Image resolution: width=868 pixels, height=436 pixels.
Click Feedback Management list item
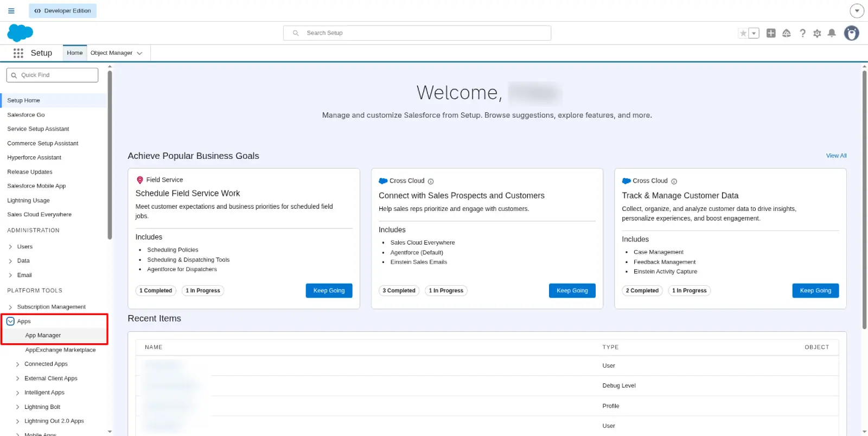(x=665, y=262)
